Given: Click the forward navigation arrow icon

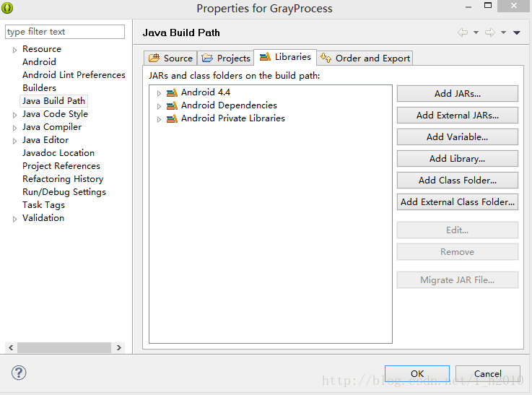Looking at the screenshot, I should point(490,32).
